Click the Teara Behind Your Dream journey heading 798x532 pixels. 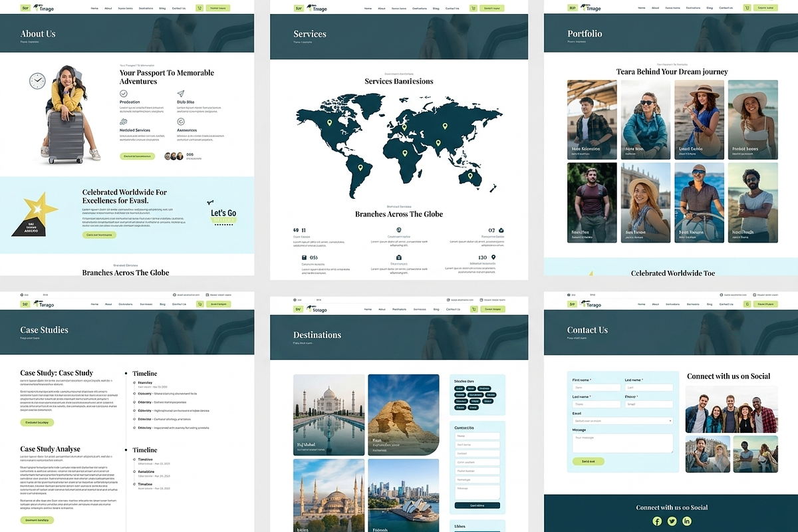[x=672, y=72]
